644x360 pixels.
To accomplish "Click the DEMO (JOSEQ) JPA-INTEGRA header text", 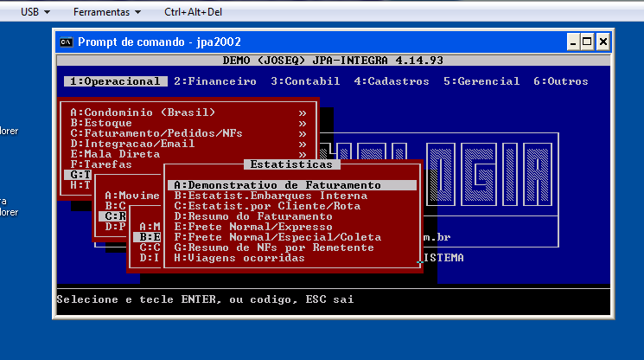I will pyautogui.click(x=333, y=61).
